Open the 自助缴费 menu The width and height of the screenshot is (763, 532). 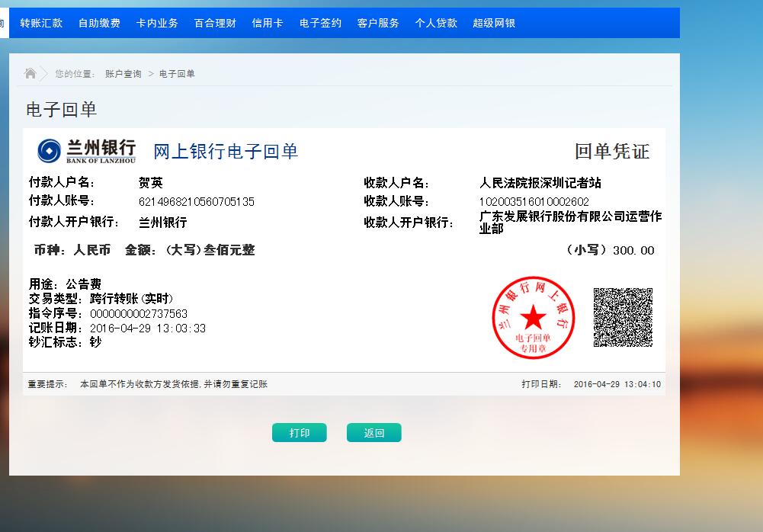click(x=99, y=23)
